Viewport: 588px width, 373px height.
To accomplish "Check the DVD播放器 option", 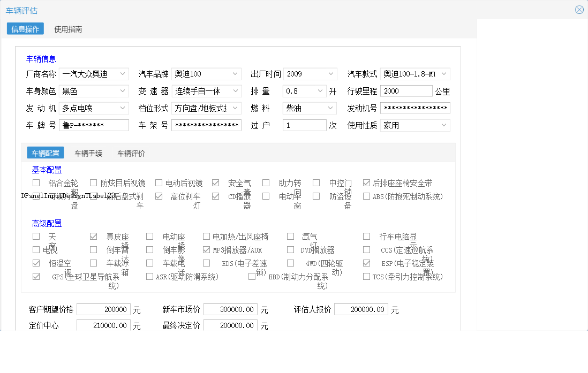I will [290, 249].
